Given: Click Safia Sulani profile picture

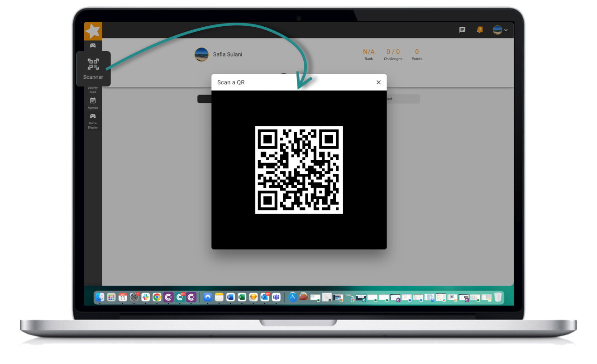Looking at the screenshot, I should (201, 54).
